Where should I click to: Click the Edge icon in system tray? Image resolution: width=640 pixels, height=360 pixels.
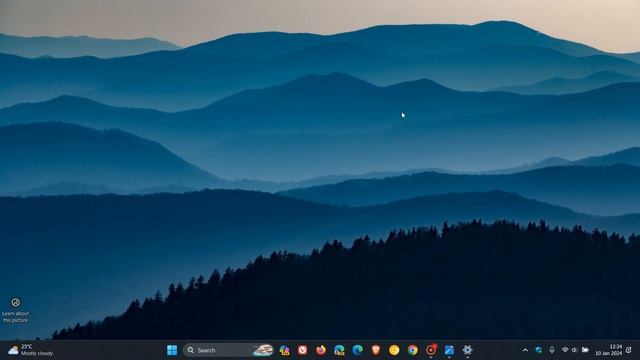[539, 350]
